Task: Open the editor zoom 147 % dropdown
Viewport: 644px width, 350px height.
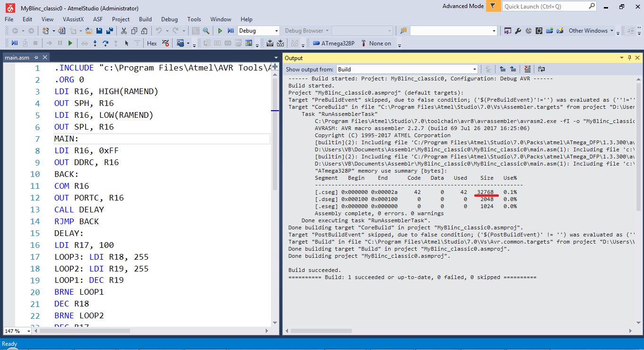Action: (28, 331)
